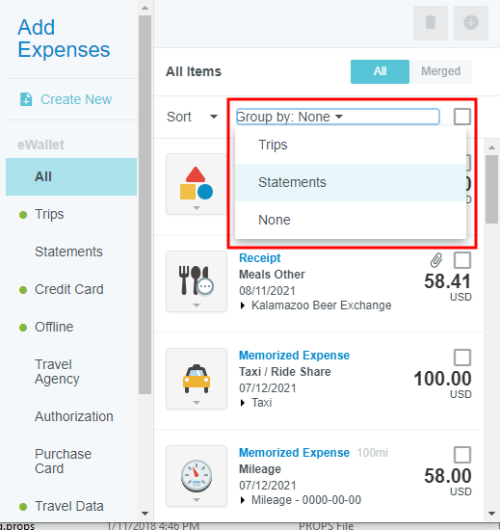This screenshot has height=530, width=500.
Task: Open the Sort dropdown arrow
Action: 214,117
